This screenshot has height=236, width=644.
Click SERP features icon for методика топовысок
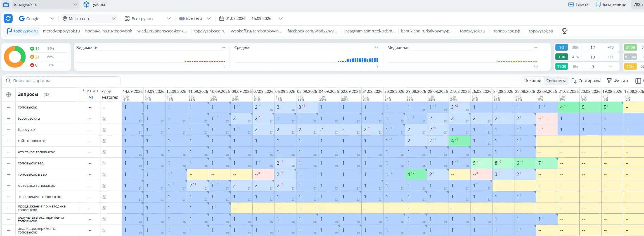[104, 186]
